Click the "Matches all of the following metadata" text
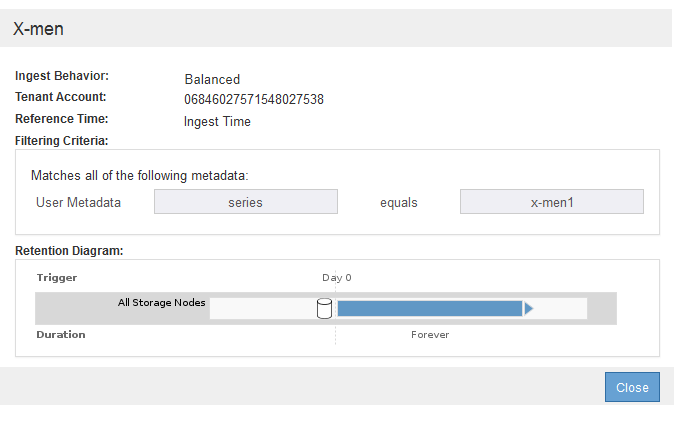Screen dimensions: 674x438 coord(139,175)
